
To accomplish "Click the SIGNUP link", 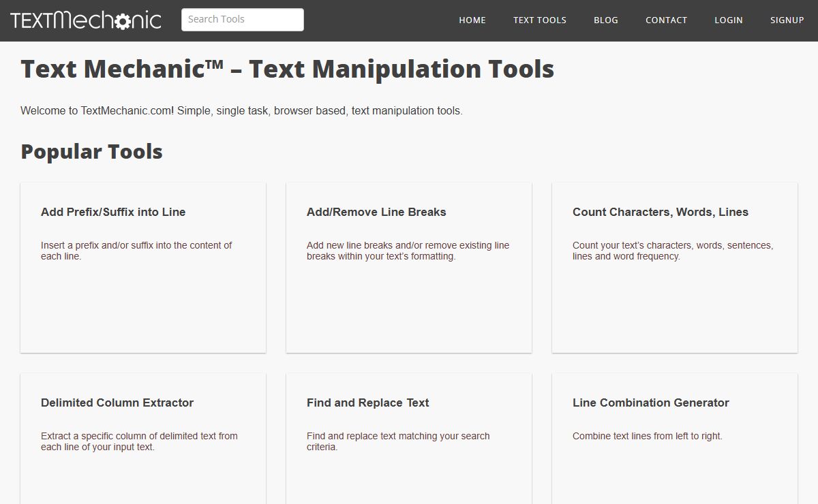I will click(787, 20).
